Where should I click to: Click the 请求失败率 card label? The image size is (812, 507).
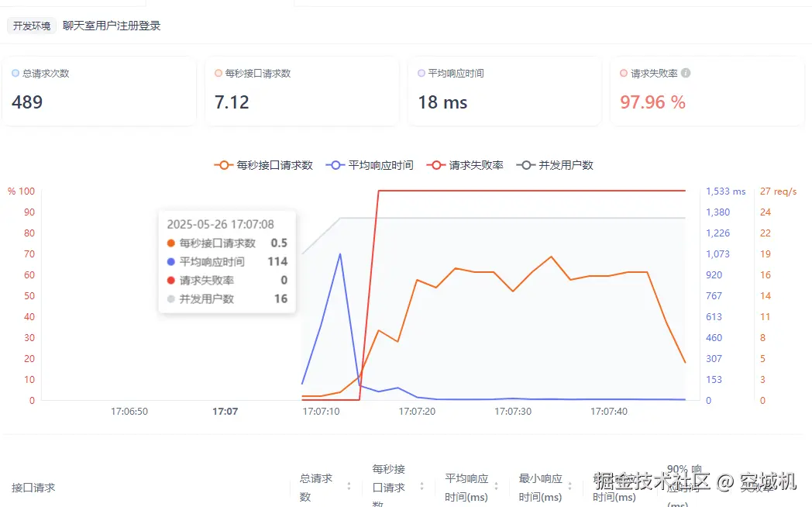tap(654, 74)
